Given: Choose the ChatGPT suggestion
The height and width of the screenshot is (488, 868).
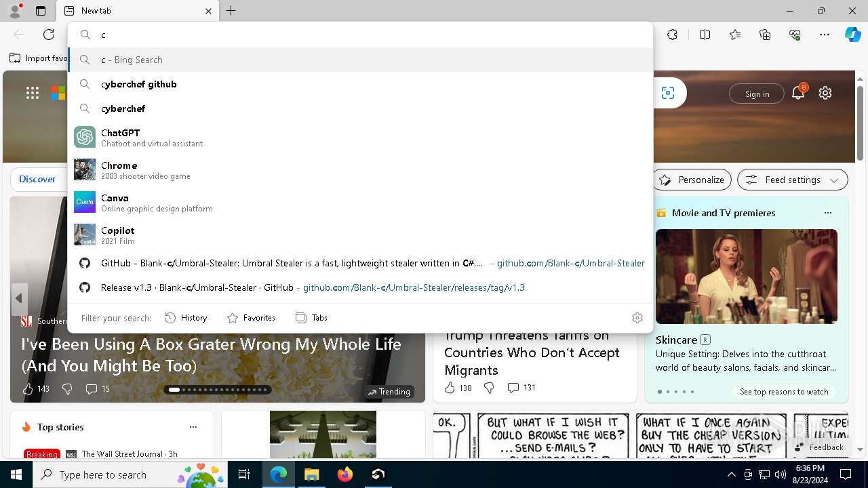Looking at the screenshot, I should [x=361, y=137].
